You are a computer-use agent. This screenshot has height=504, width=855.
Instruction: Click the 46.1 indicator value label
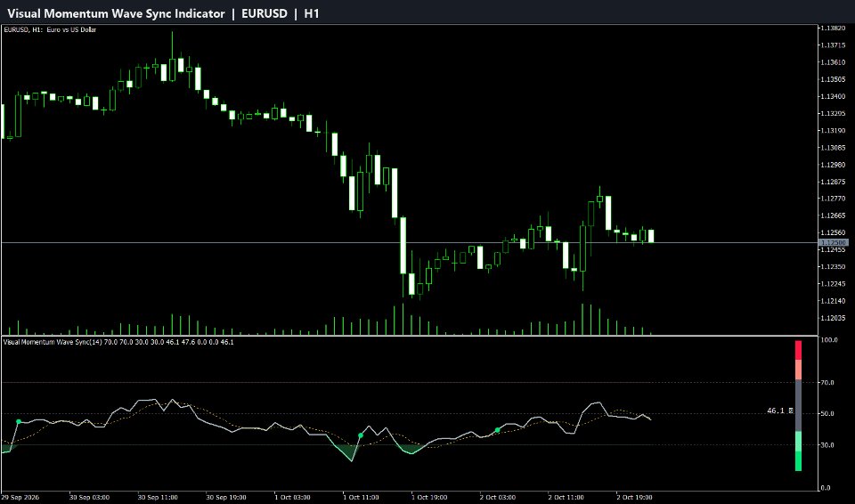click(776, 411)
